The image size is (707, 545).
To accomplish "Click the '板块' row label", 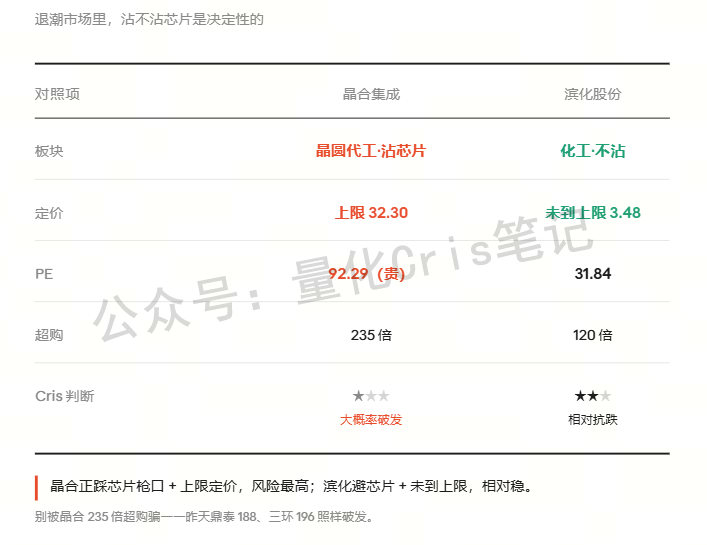I will [49, 151].
